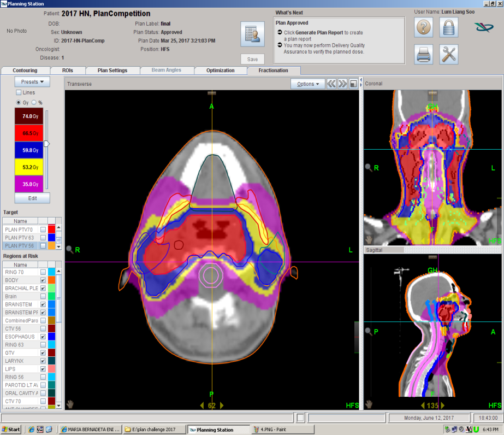This screenshot has height=435, width=504.
Task: Click the double left arrow in Transverse toolbar
Action: (331, 84)
